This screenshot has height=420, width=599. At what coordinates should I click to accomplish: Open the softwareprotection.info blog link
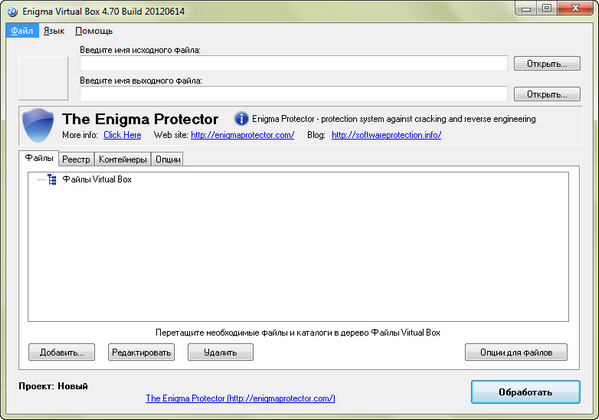point(386,135)
